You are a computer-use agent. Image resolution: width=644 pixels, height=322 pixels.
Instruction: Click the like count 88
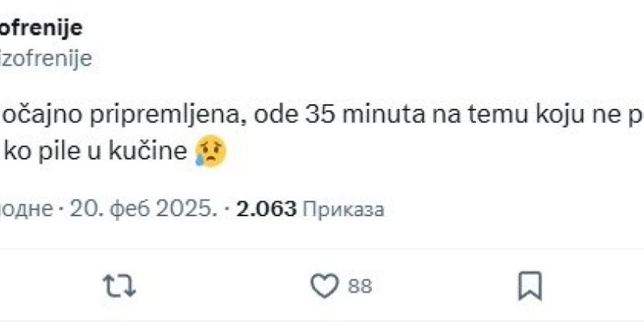tap(360, 286)
